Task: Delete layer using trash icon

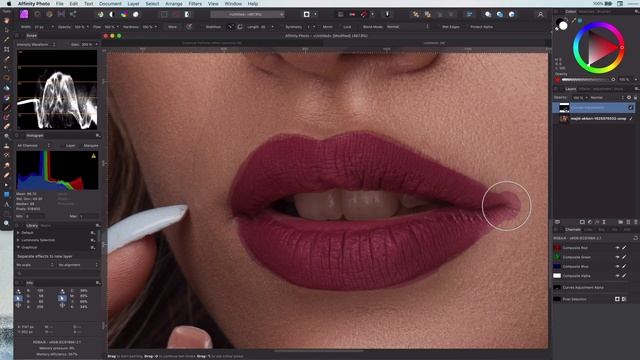Action: tap(635, 222)
